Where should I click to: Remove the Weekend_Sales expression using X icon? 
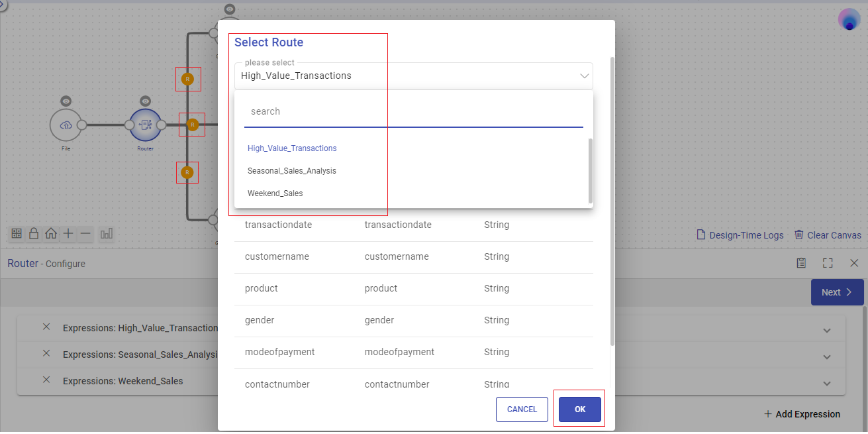pyautogui.click(x=46, y=380)
